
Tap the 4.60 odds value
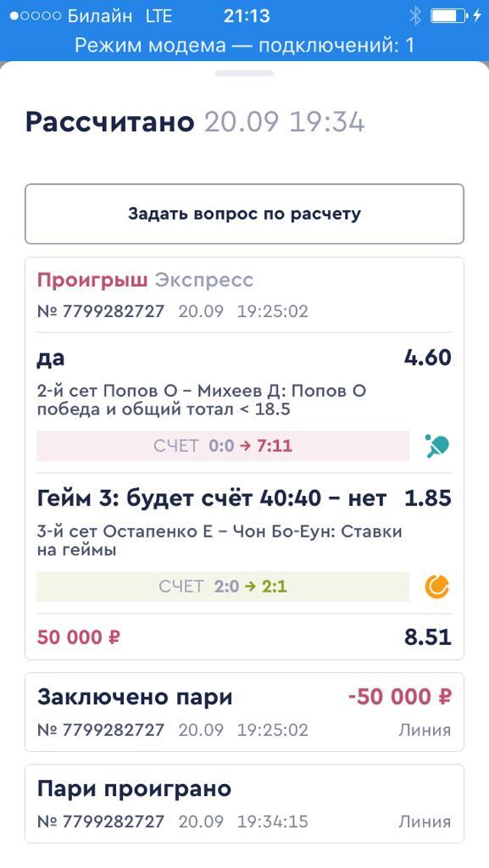point(428,358)
